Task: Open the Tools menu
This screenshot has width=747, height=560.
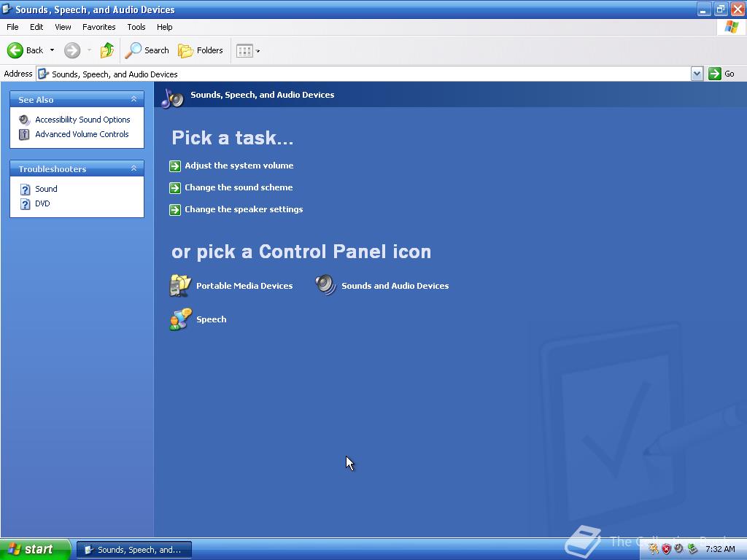Action: [136, 27]
